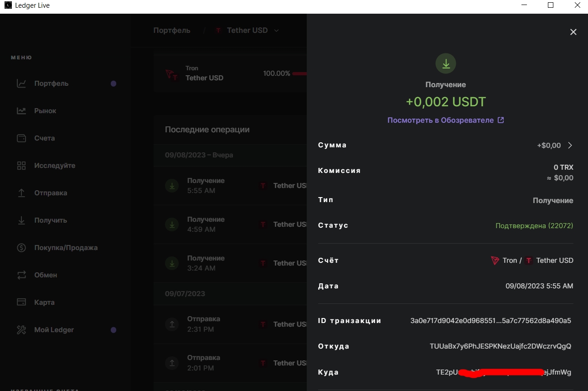Click send icon of 2:01 PM operation
Image resolution: width=588 pixels, height=391 pixels.
click(x=172, y=363)
